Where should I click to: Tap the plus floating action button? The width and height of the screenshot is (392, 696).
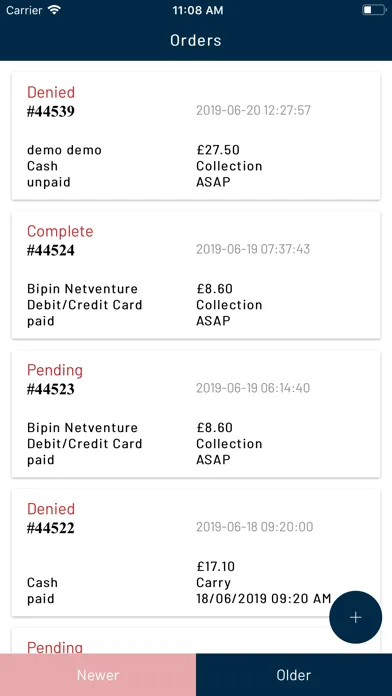(x=356, y=617)
